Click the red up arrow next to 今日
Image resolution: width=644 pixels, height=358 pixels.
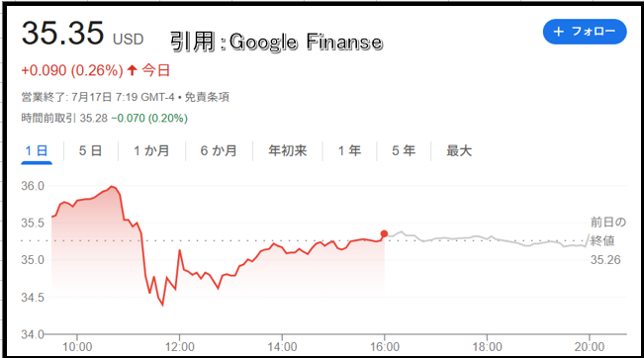[132, 70]
